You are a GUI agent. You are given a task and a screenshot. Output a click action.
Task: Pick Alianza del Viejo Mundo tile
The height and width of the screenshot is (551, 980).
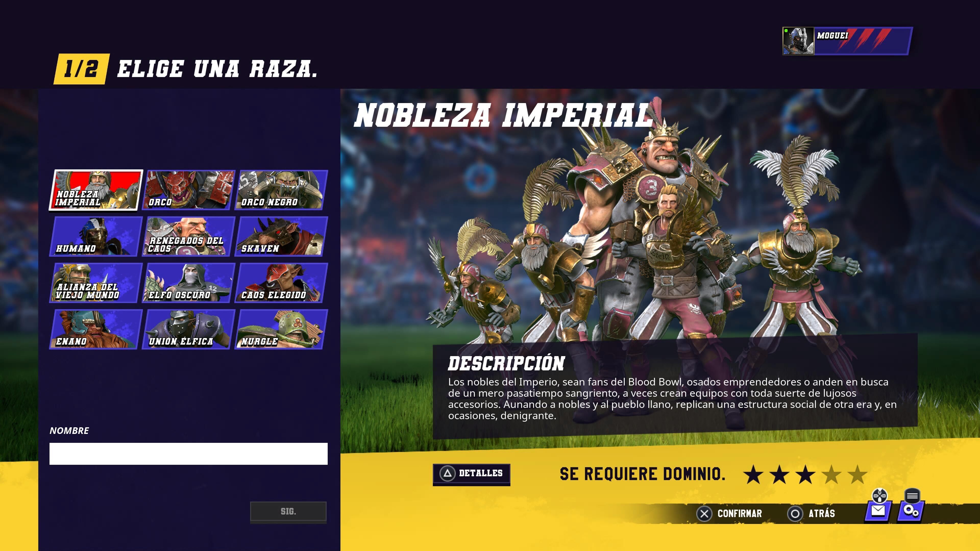pos(96,283)
